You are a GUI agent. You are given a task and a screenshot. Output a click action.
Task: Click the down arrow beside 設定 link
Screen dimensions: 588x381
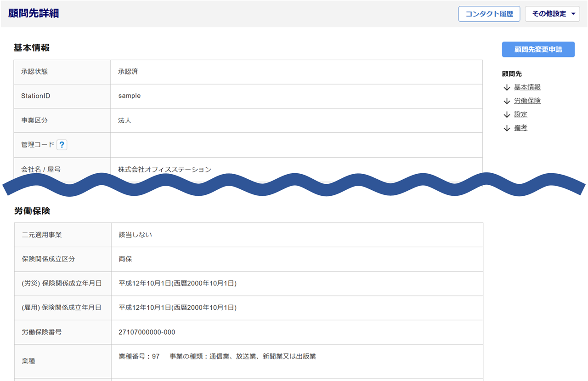point(507,114)
